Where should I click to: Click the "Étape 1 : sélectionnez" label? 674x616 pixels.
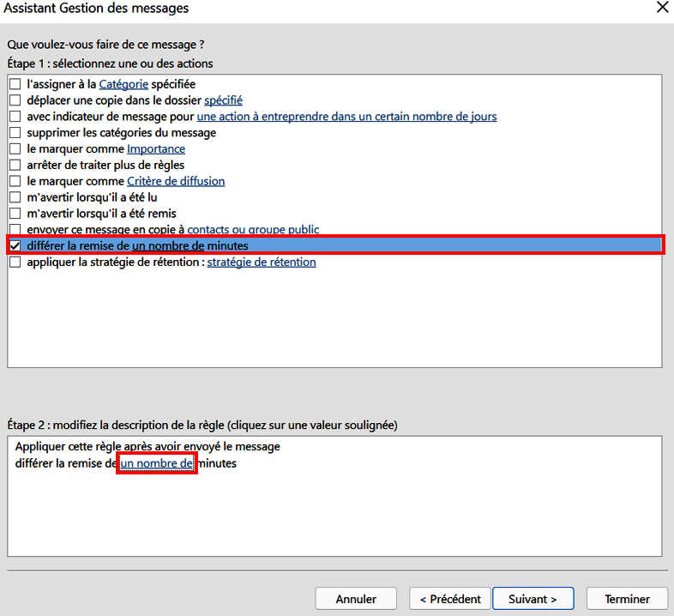pyautogui.click(x=110, y=63)
